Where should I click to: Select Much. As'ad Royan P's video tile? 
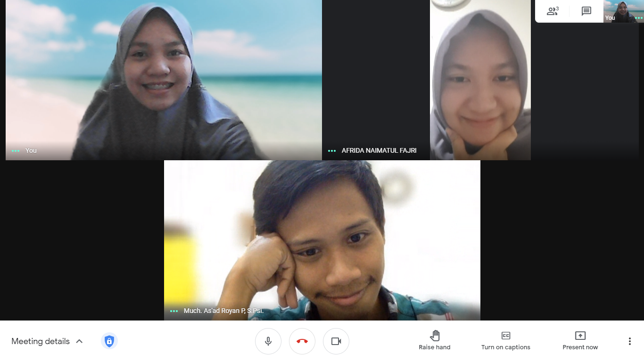(x=322, y=240)
